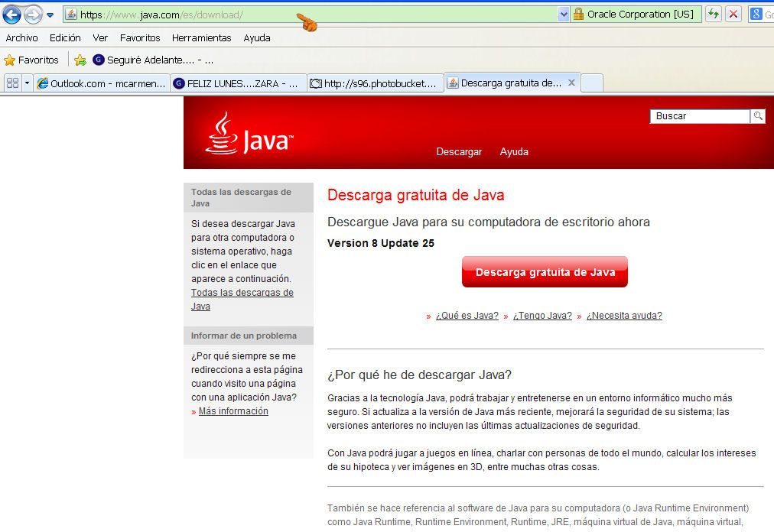Click the Refresh page icon
774x532 pixels.
[x=713, y=14]
